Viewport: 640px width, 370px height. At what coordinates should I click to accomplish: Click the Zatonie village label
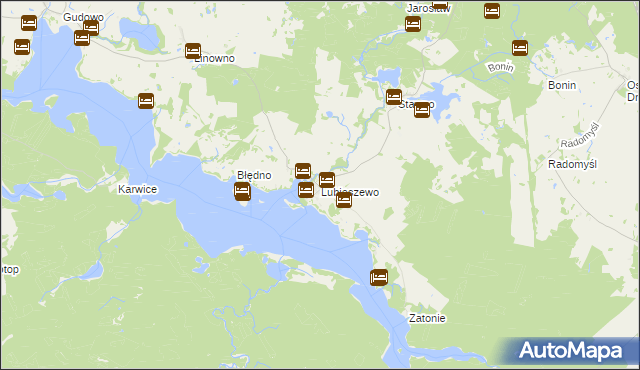tap(427, 318)
